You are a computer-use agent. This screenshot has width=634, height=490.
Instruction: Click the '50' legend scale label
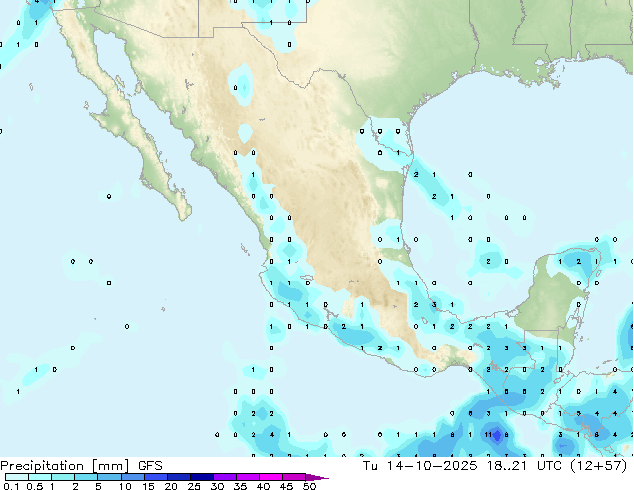309,486
